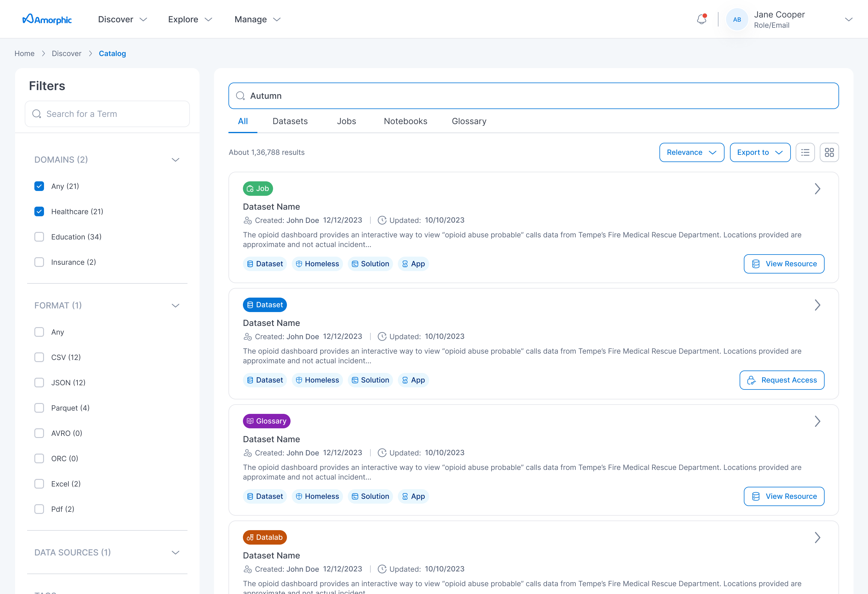Open the Job result via right arrow
Screen dimensions: 868x594
(x=817, y=189)
